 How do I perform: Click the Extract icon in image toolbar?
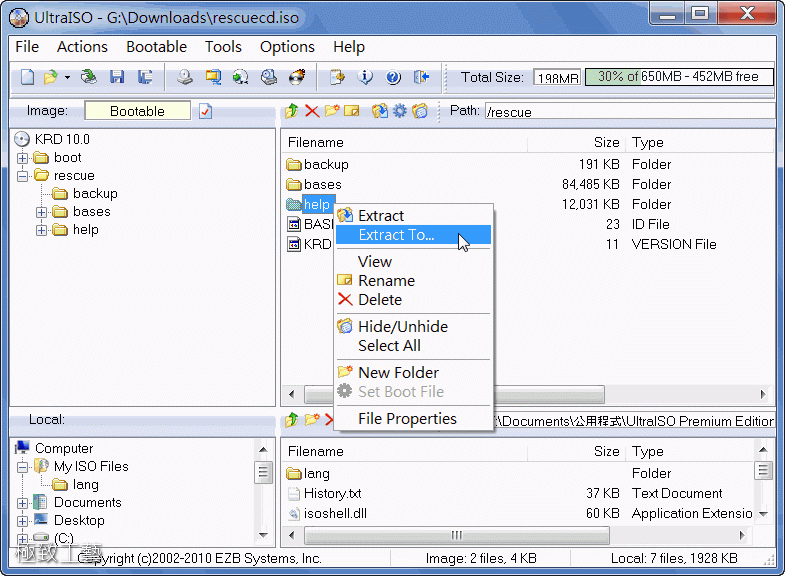pyautogui.click(x=379, y=111)
